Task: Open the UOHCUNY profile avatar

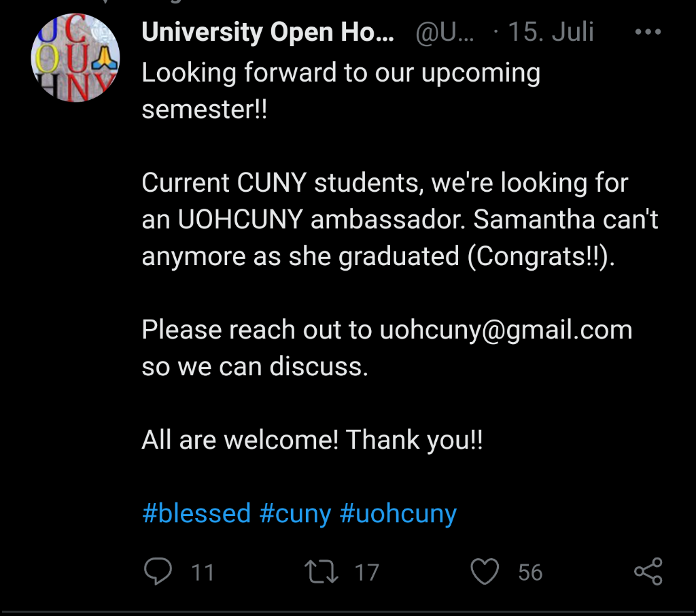Action: click(x=75, y=58)
